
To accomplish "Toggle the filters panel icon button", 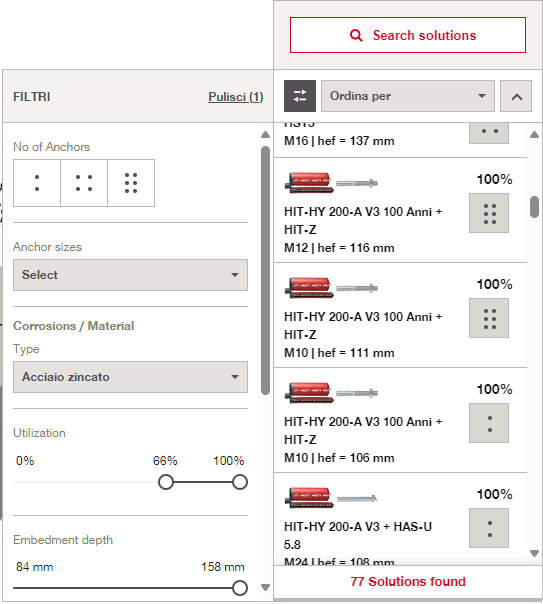I will [x=300, y=96].
